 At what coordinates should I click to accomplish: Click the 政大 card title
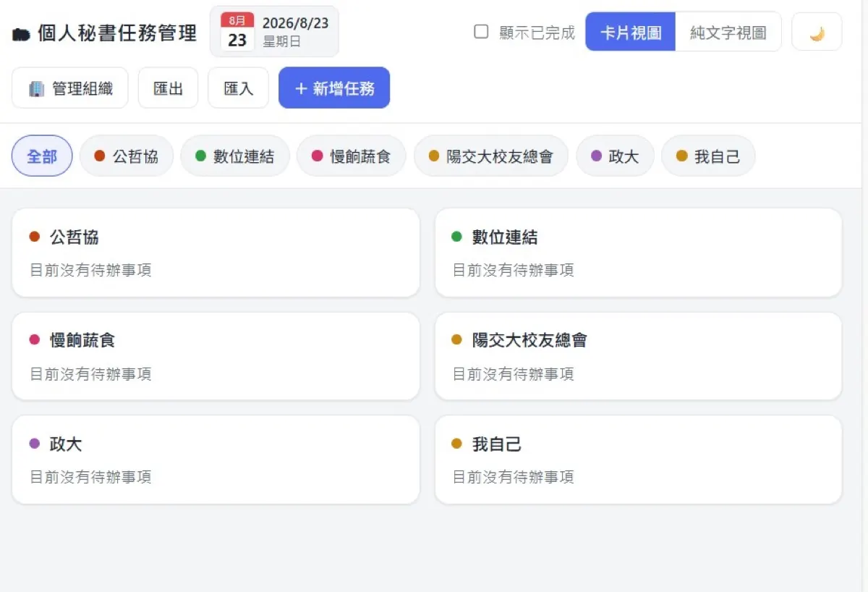66,444
